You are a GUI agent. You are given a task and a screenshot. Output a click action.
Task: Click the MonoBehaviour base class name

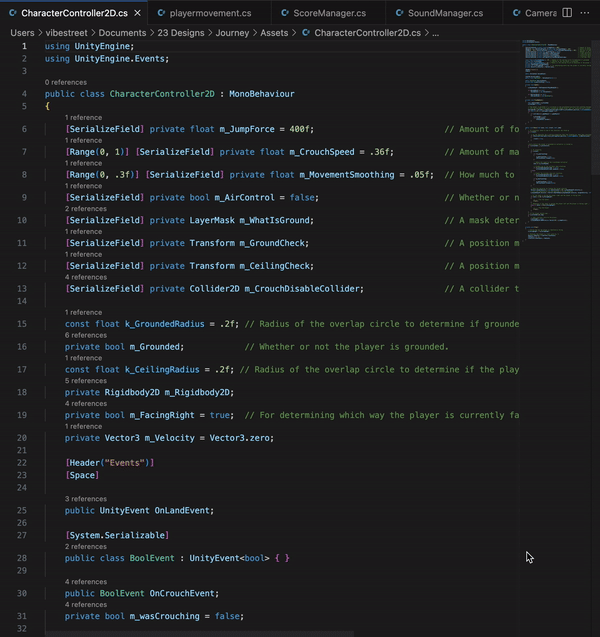point(262,94)
